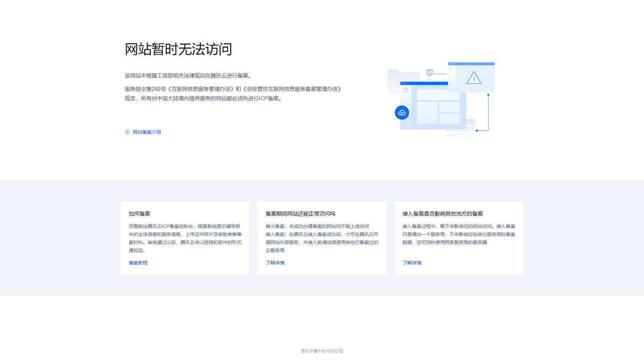This screenshot has height=362, width=644.
Task: Click the paragraph starting 您需前往腾讯云ICP备案控制台
Action: pyautogui.click(x=185, y=239)
